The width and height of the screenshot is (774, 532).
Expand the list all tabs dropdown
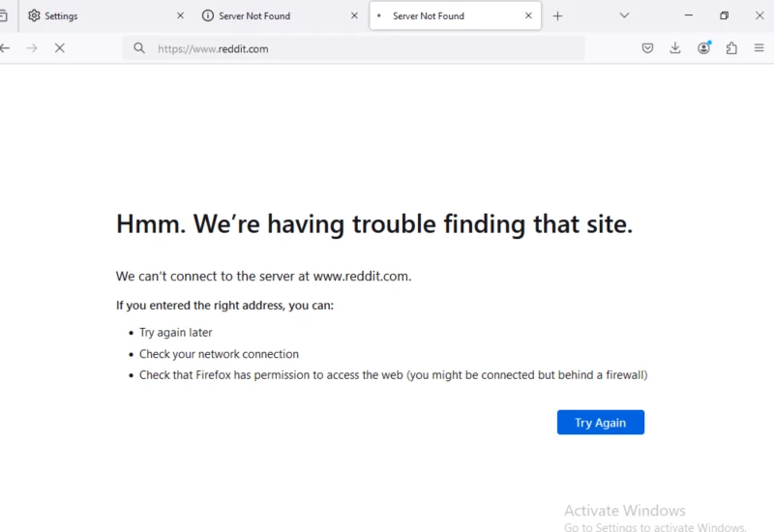point(624,15)
